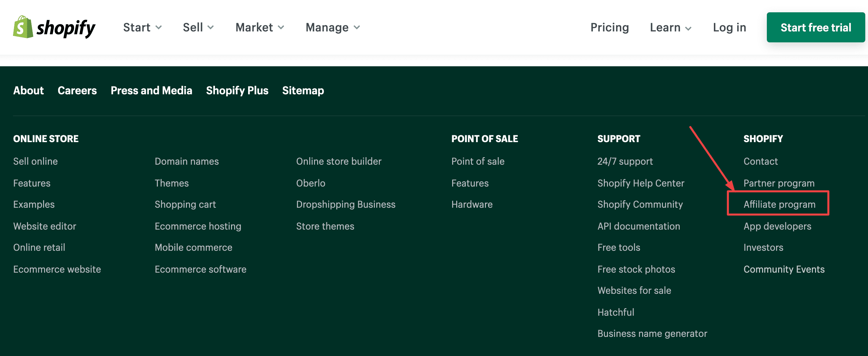Click the Shopify logo
Viewport: 868px width, 356px height.
54,27
